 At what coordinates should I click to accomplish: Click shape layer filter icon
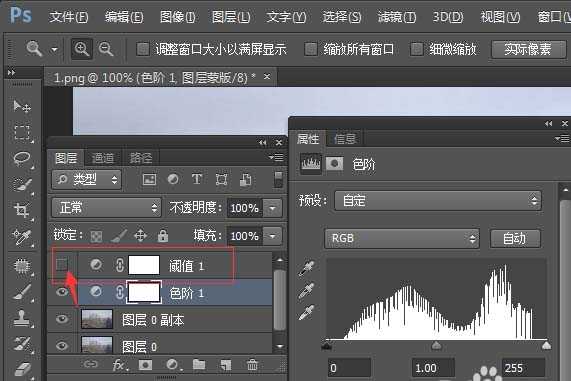221,179
